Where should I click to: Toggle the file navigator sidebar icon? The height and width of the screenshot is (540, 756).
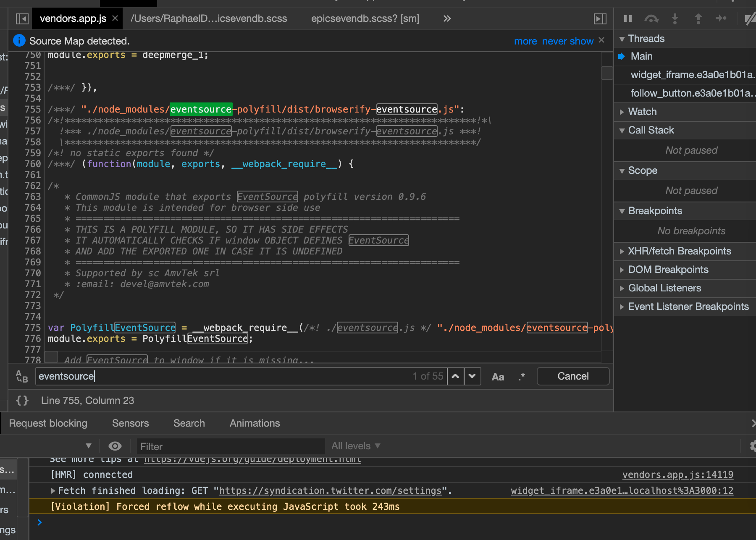pyautogui.click(x=22, y=18)
